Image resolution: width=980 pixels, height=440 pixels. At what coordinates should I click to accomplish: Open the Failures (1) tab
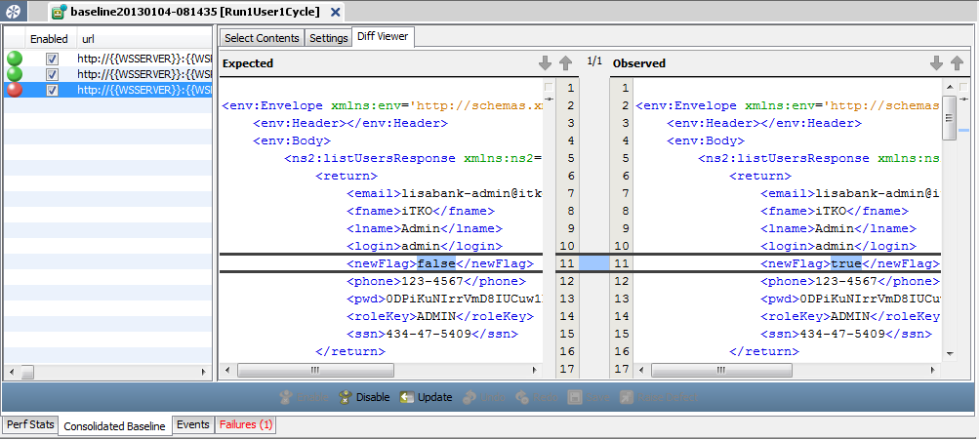pos(246,425)
